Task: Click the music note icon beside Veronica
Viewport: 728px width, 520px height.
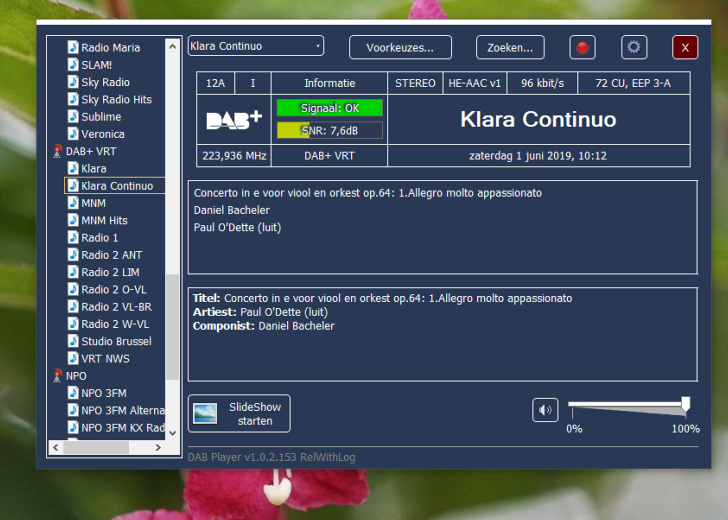Action: pyautogui.click(x=73, y=134)
